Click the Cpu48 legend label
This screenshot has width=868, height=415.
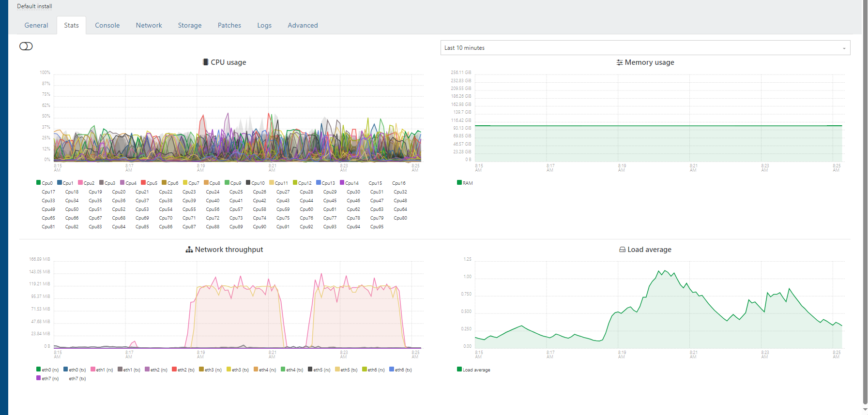pos(400,201)
